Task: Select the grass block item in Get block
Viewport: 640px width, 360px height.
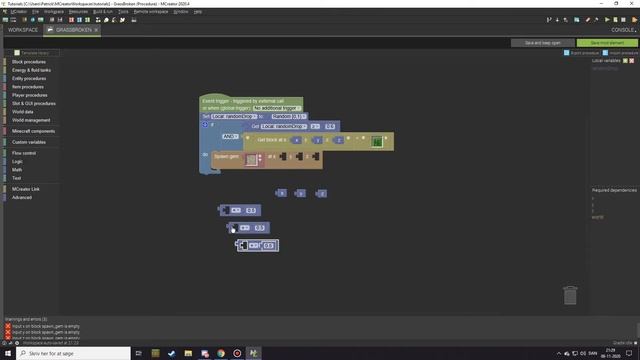Action: tap(377, 142)
